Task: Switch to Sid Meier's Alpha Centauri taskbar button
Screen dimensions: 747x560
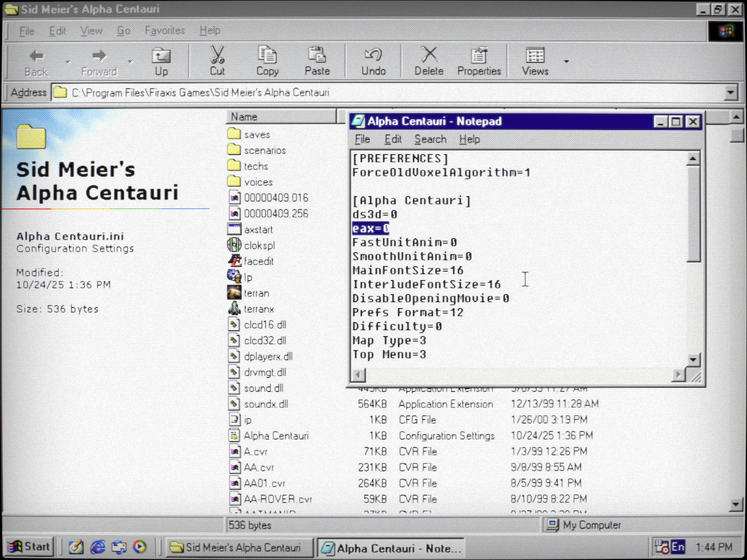Action: pyautogui.click(x=237, y=548)
